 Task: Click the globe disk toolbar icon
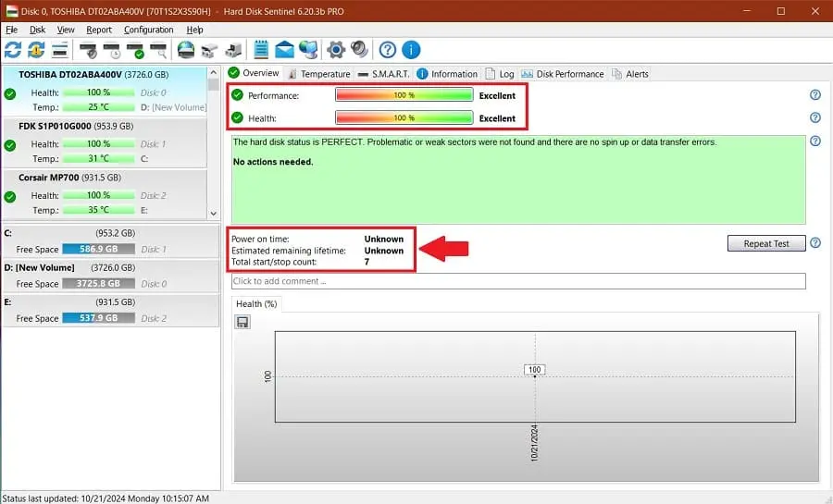pyautogui.click(x=185, y=50)
